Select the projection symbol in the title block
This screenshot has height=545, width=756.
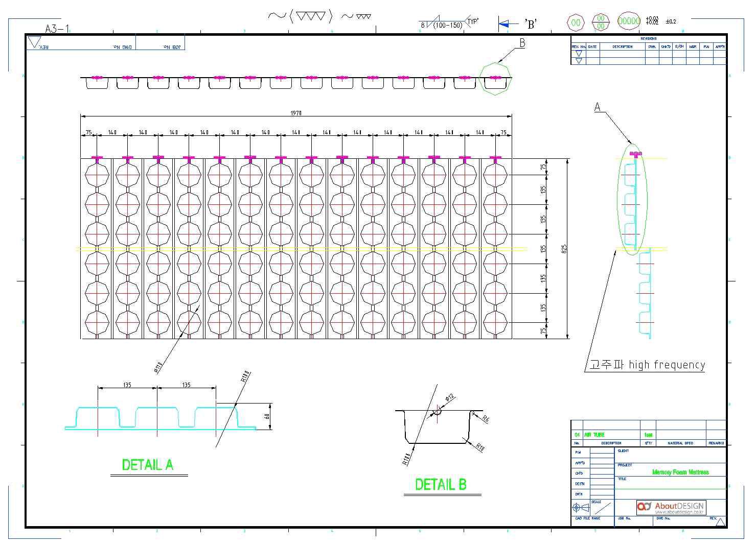pyautogui.click(x=581, y=508)
